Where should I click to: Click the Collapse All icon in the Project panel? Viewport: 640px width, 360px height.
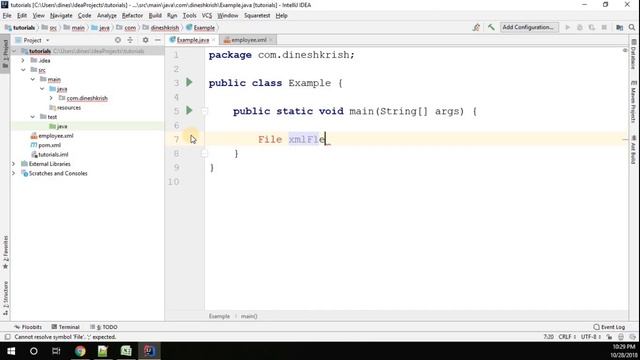coord(130,40)
